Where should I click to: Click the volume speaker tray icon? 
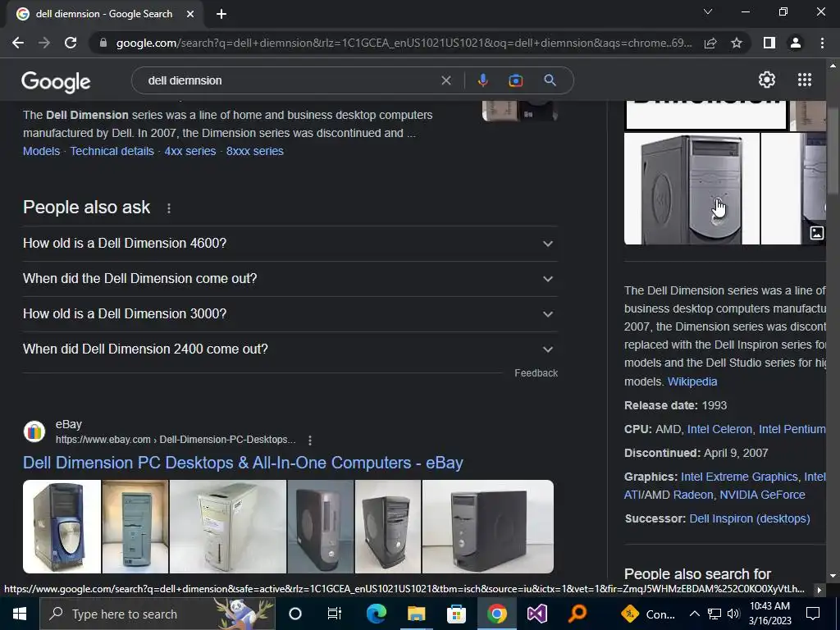point(733,614)
